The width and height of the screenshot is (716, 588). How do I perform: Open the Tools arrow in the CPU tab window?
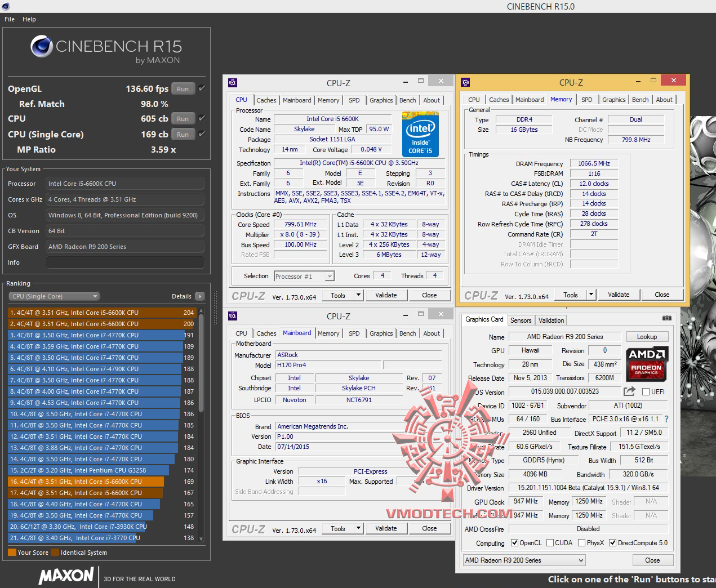[358, 295]
